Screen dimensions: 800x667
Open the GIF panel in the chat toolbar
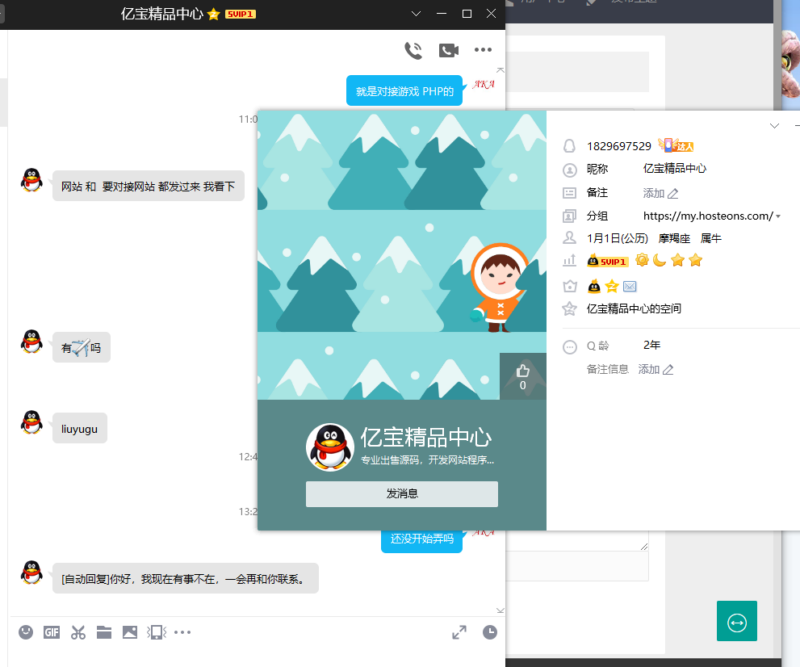pyautogui.click(x=50, y=632)
